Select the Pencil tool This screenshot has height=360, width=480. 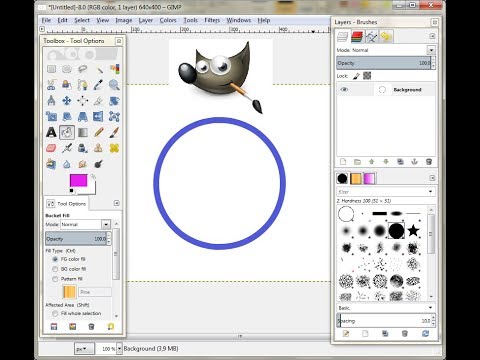[x=99, y=132]
